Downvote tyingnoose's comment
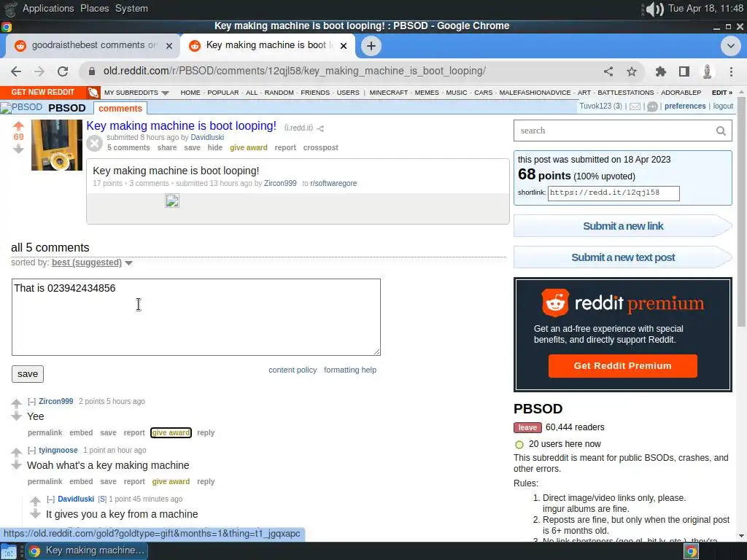Image resolution: width=747 pixels, height=560 pixels. tap(16, 464)
